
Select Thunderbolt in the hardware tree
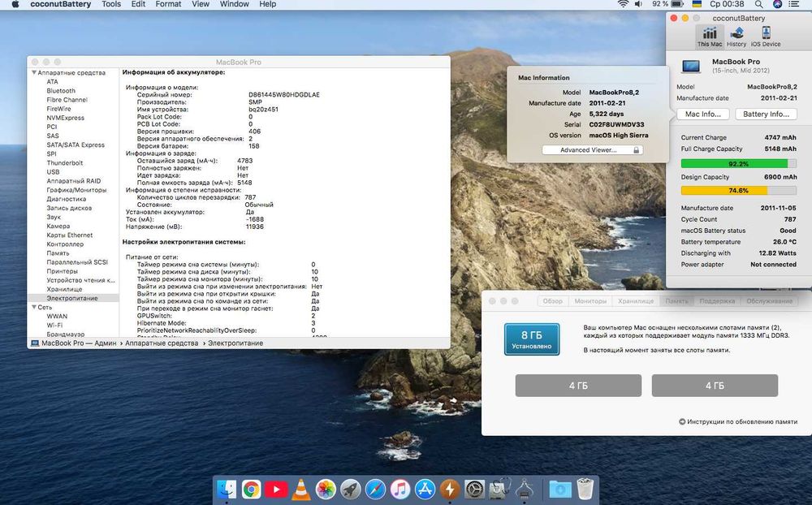coord(65,162)
